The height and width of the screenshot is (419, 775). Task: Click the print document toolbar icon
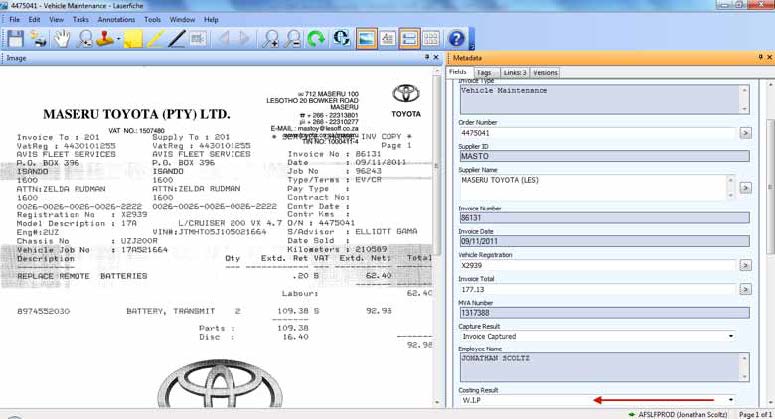[38, 39]
